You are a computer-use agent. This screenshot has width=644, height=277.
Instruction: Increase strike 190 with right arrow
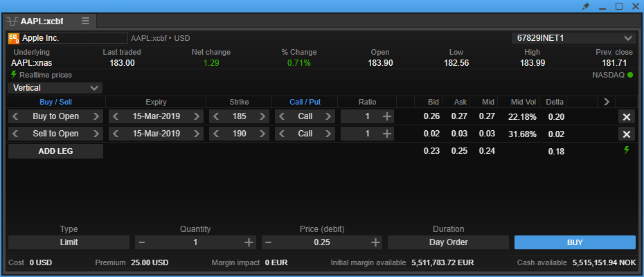click(x=262, y=134)
